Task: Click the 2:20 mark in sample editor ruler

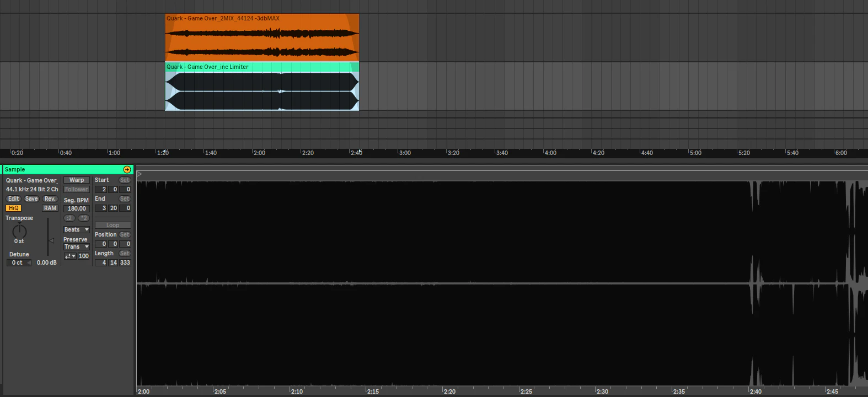Action: pos(449,391)
